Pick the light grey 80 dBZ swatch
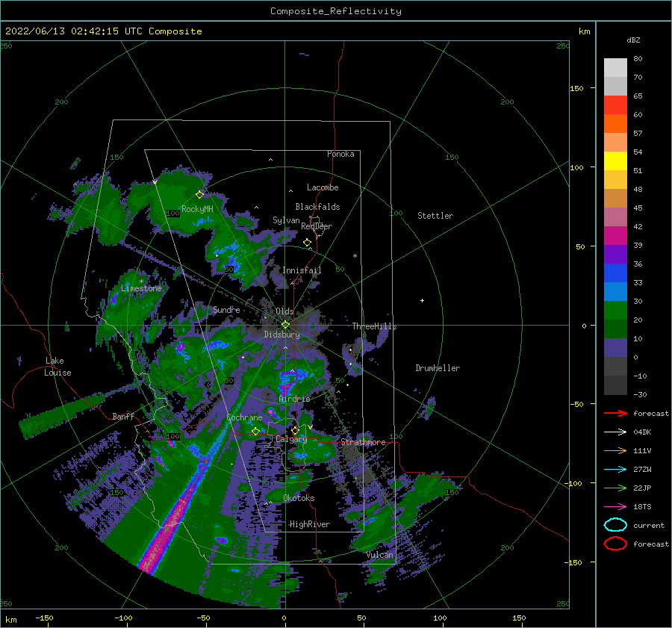 [x=615, y=67]
